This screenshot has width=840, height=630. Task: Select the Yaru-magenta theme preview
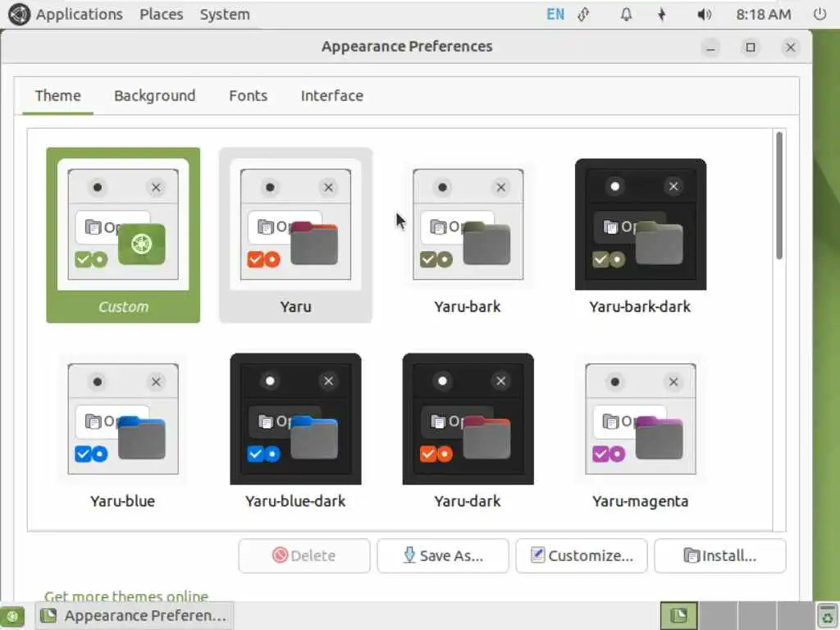pos(640,419)
